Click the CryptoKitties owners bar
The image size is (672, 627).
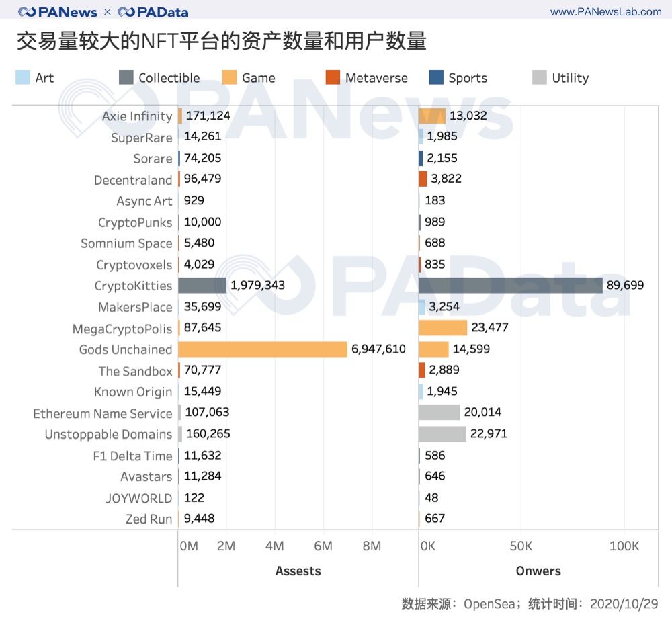tap(511, 286)
